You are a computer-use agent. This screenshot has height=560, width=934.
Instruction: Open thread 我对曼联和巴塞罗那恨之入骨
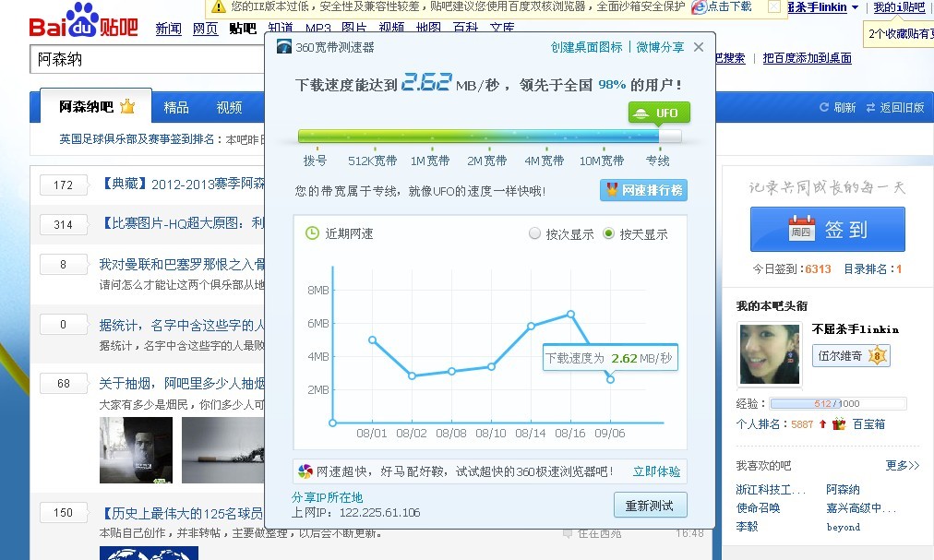click(x=182, y=264)
